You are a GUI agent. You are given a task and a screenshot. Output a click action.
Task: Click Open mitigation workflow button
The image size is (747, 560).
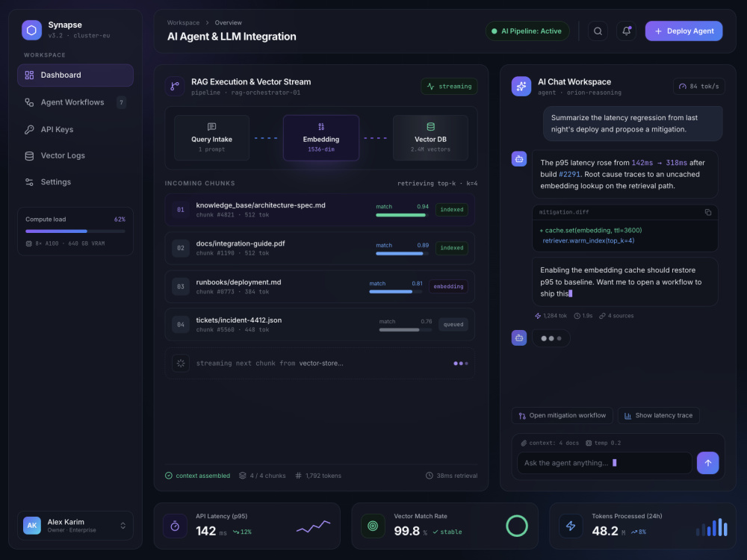562,416
